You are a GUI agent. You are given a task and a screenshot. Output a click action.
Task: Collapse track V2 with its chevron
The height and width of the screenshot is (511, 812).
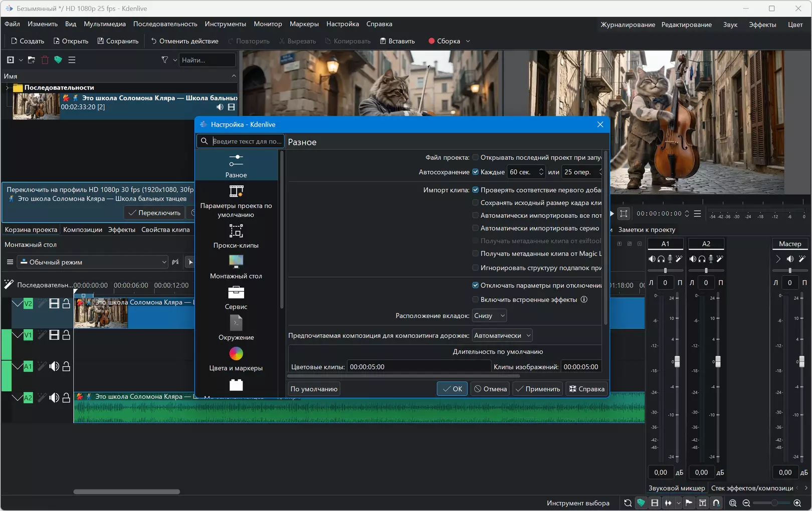pos(17,304)
